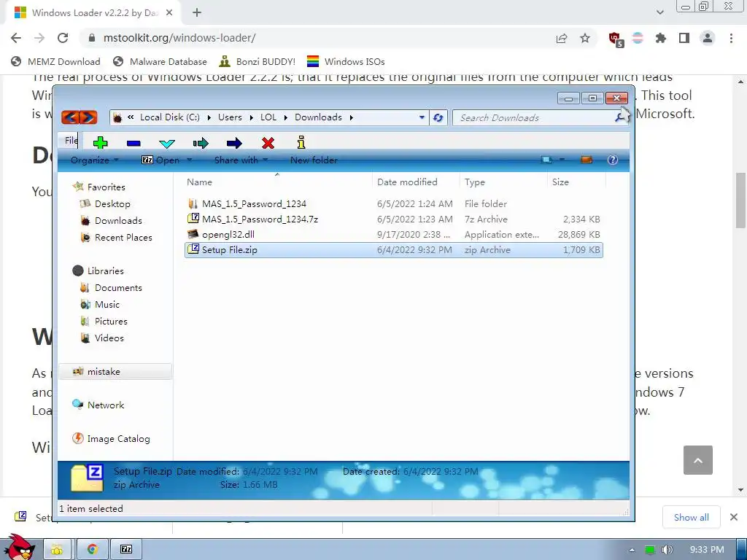Click the Chrome icon in the taskbar

click(93, 549)
